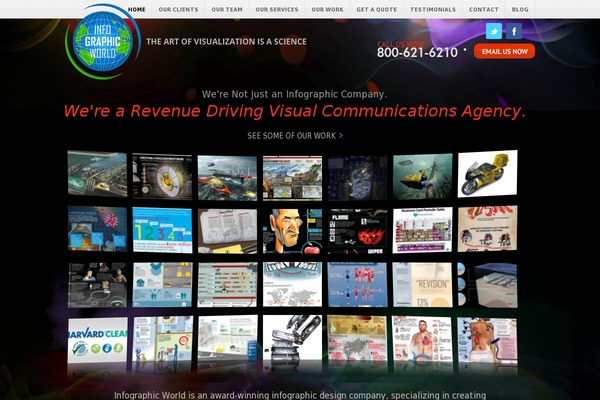Open the gray world map infographic thumbnail
This screenshot has width=600, height=400.
click(x=292, y=284)
